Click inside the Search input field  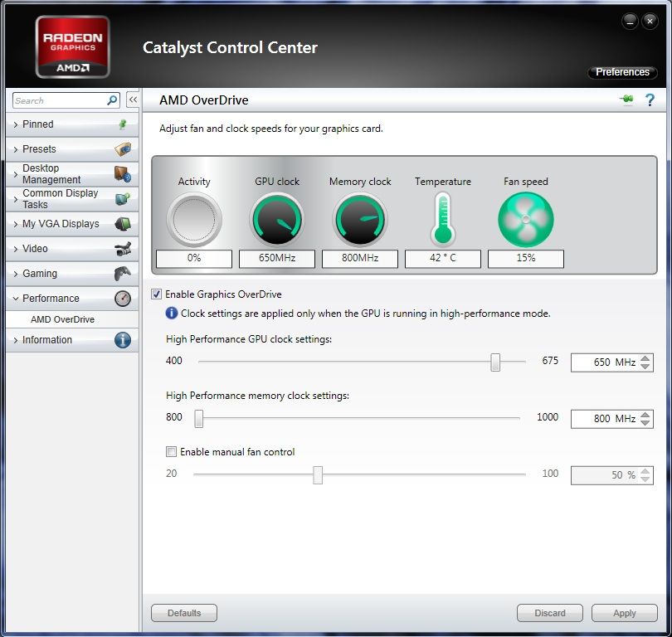tap(58, 100)
